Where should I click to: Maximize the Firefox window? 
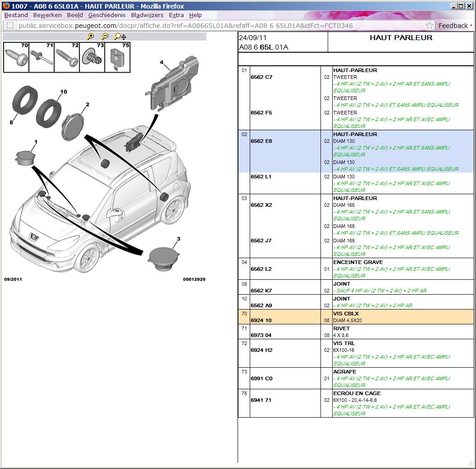[x=461, y=6]
